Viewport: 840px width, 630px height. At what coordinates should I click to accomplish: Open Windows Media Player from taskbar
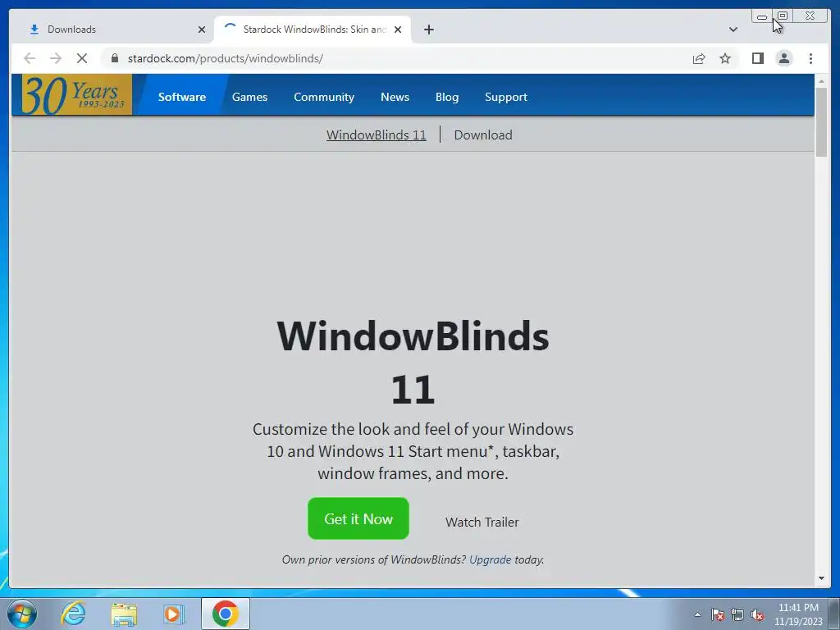tap(174, 614)
